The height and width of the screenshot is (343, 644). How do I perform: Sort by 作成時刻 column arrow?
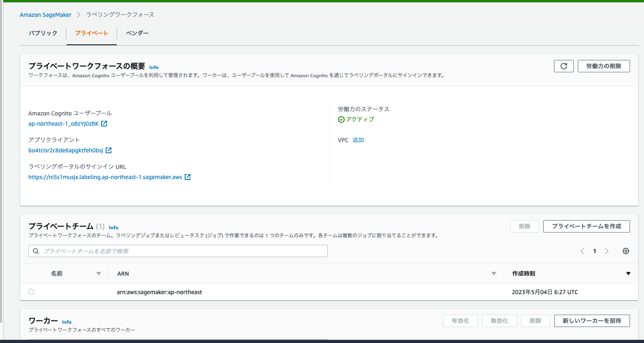pyautogui.click(x=628, y=274)
